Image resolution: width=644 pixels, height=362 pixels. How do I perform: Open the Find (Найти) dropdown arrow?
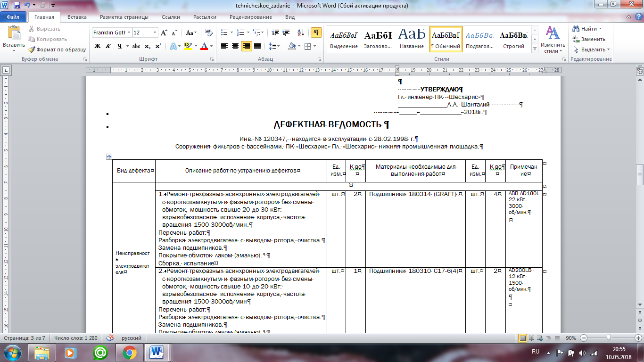(x=601, y=29)
